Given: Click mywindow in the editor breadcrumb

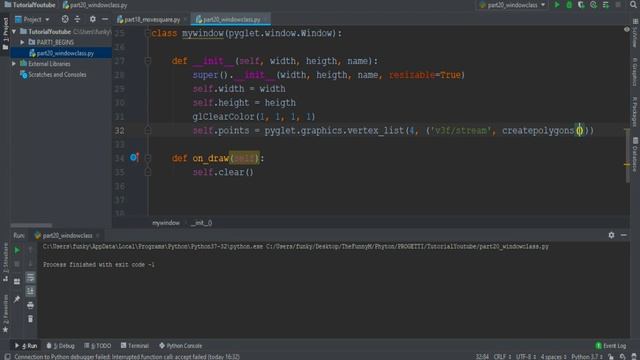Looking at the screenshot, I should [166, 223].
